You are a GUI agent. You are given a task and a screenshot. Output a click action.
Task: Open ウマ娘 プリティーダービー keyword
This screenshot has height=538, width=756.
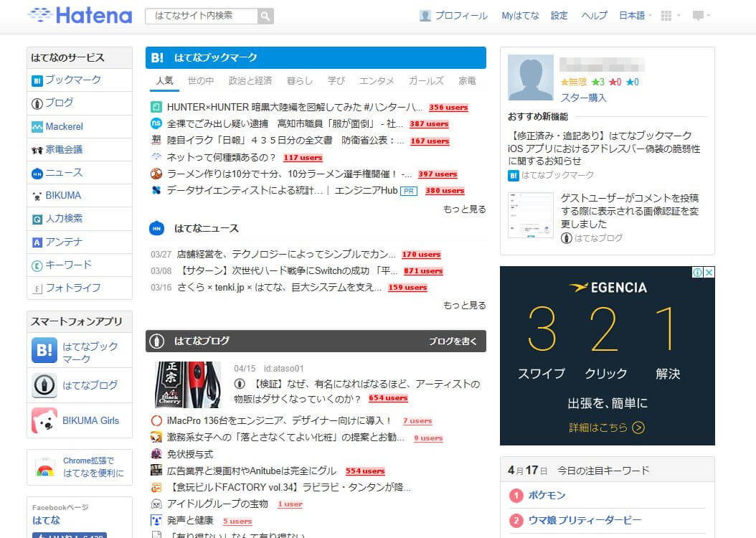pos(585,520)
